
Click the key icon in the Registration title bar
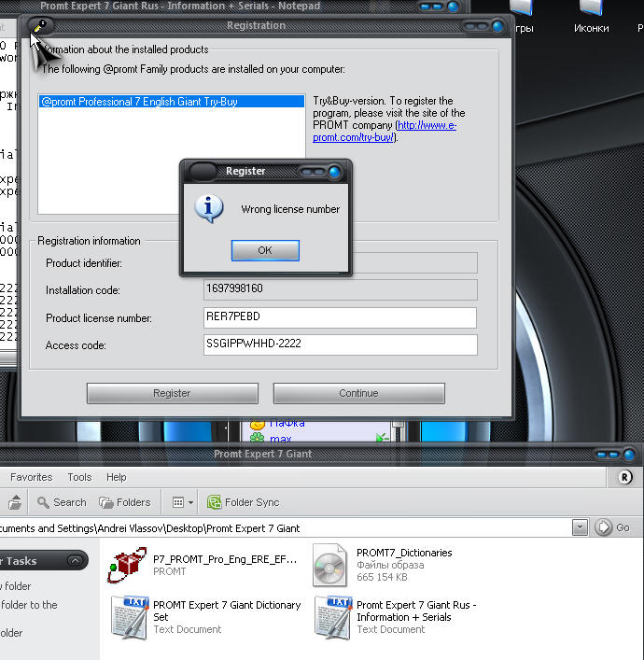(40, 26)
